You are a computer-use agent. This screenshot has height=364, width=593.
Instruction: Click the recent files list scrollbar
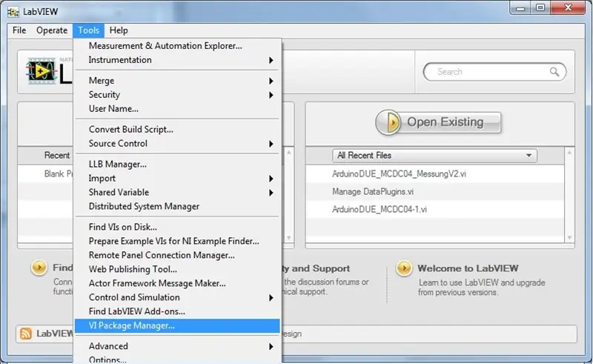tap(569, 195)
